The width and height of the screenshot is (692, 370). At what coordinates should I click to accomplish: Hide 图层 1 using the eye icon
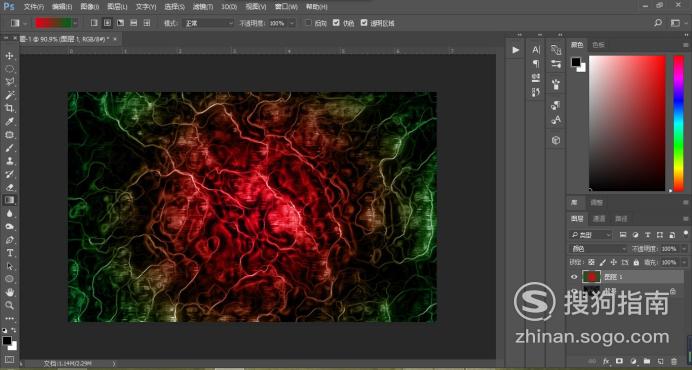point(574,277)
